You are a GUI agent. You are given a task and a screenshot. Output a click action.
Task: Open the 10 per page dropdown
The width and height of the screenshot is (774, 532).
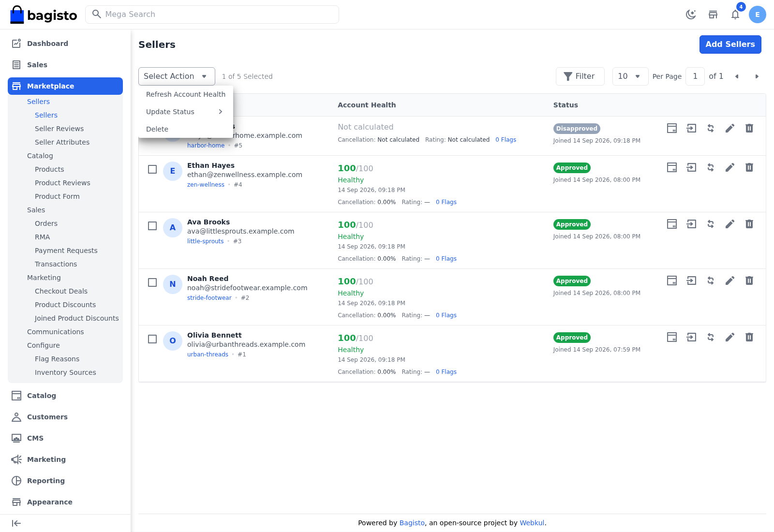pyautogui.click(x=630, y=76)
